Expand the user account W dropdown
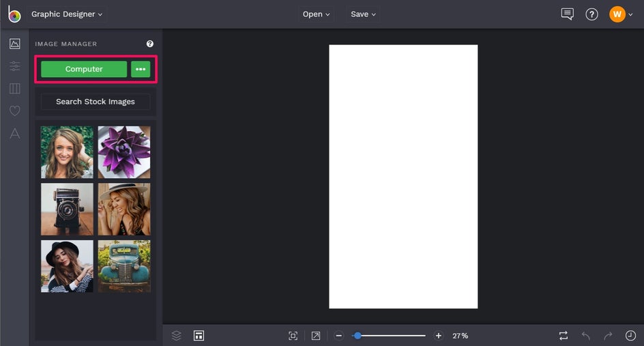Viewport: 644px width, 346px height. click(621, 14)
